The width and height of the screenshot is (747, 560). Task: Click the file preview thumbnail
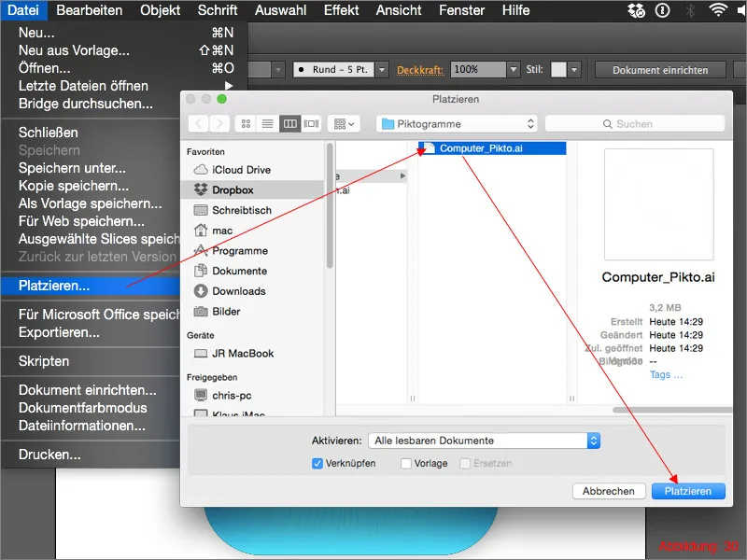click(x=659, y=204)
